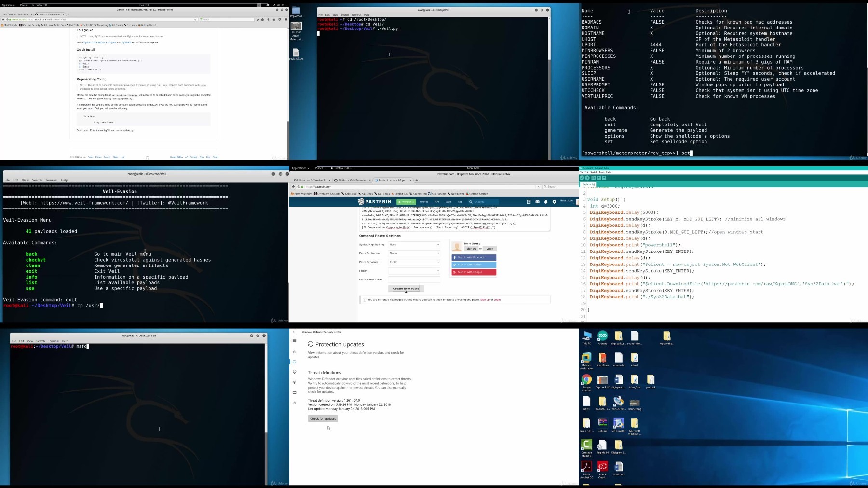Select the VMware Workstation desktop icon
This screenshot has width=868, height=488.
coord(586,361)
